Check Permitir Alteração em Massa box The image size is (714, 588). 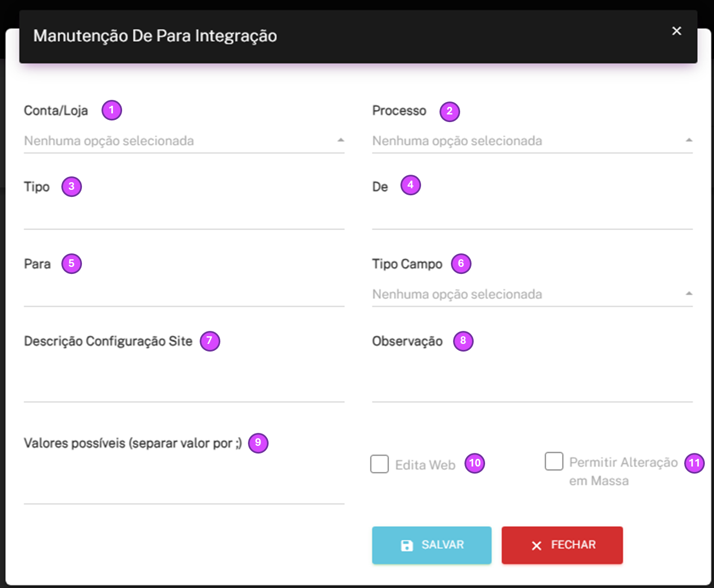pos(554,462)
